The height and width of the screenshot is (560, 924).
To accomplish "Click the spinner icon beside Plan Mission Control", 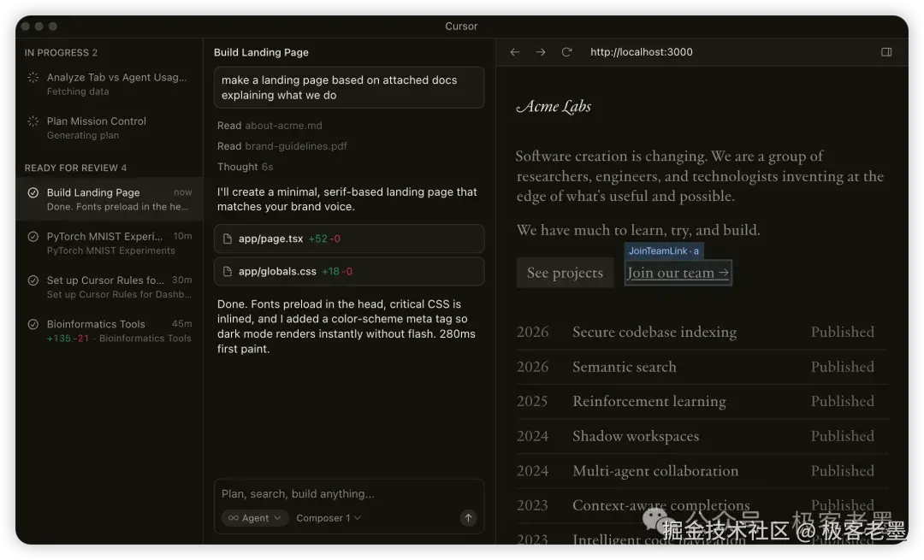I will tap(33, 121).
